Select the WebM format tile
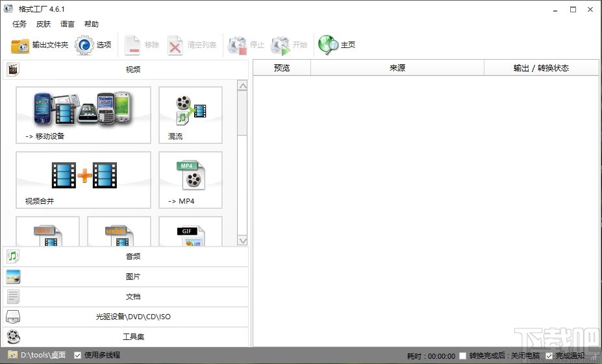The image size is (602, 364). pos(119,231)
